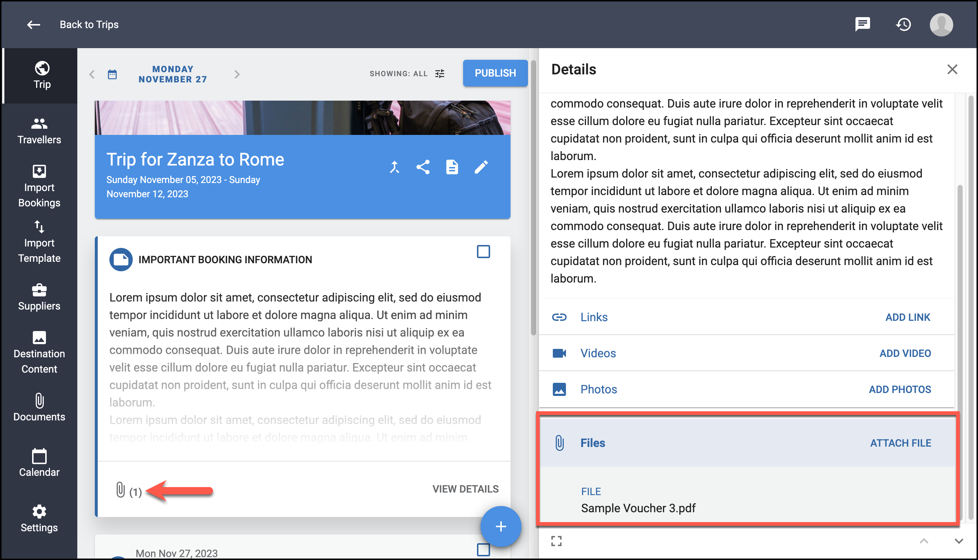Open the user profile avatar
This screenshot has height=560, width=978.
tap(941, 25)
